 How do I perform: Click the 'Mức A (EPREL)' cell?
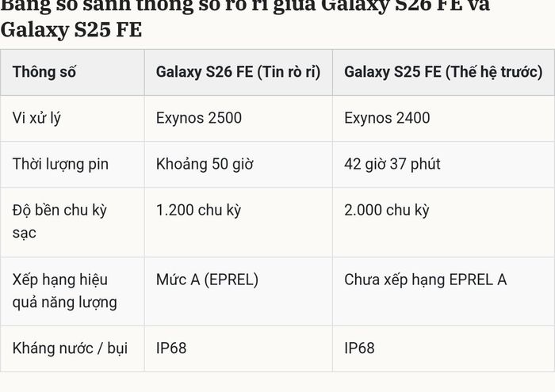coord(207,280)
